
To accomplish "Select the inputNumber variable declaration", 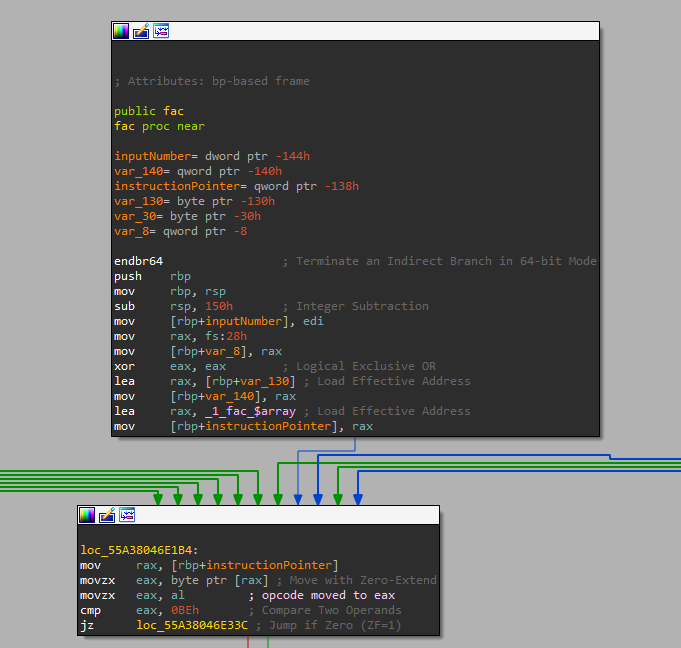I will pyautogui.click(x=212, y=156).
